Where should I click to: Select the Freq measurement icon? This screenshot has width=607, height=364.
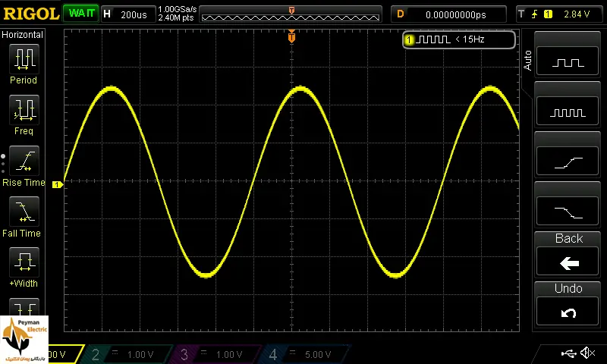[x=24, y=109]
